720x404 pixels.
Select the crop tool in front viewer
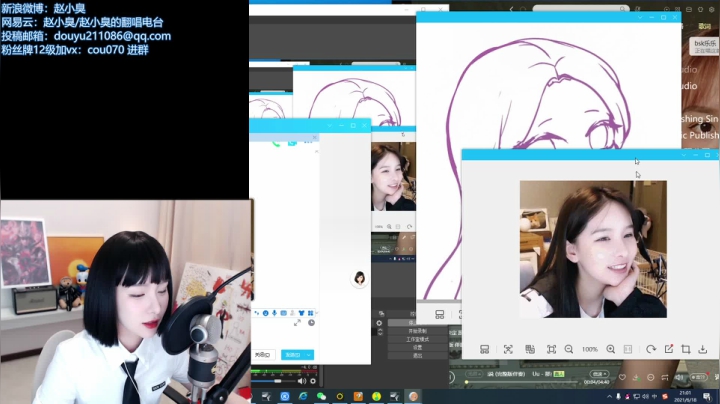(686, 349)
